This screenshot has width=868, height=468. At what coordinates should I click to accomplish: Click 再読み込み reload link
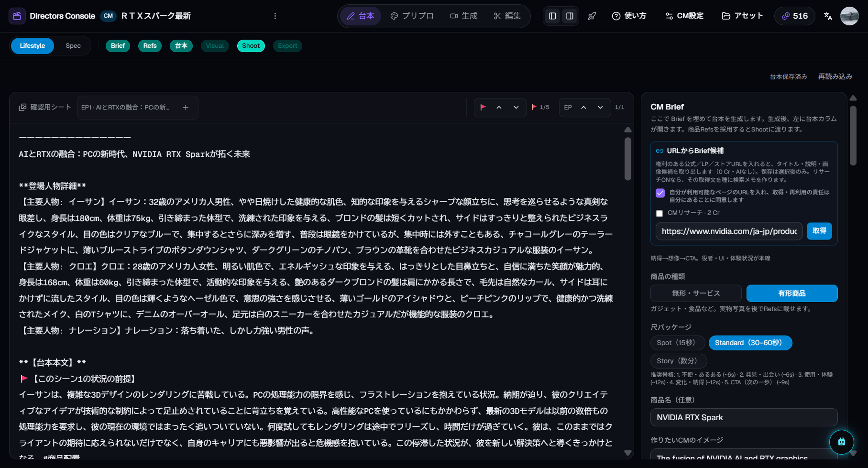coord(835,76)
